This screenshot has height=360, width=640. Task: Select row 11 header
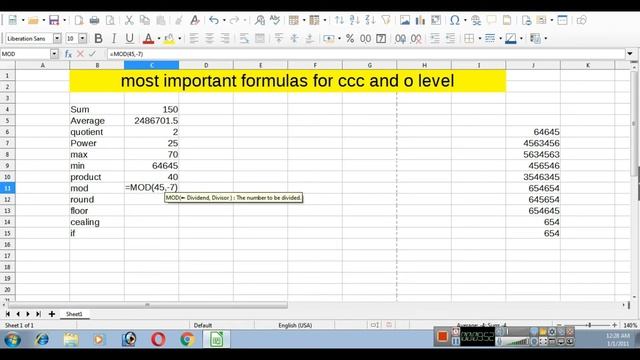click(7, 188)
